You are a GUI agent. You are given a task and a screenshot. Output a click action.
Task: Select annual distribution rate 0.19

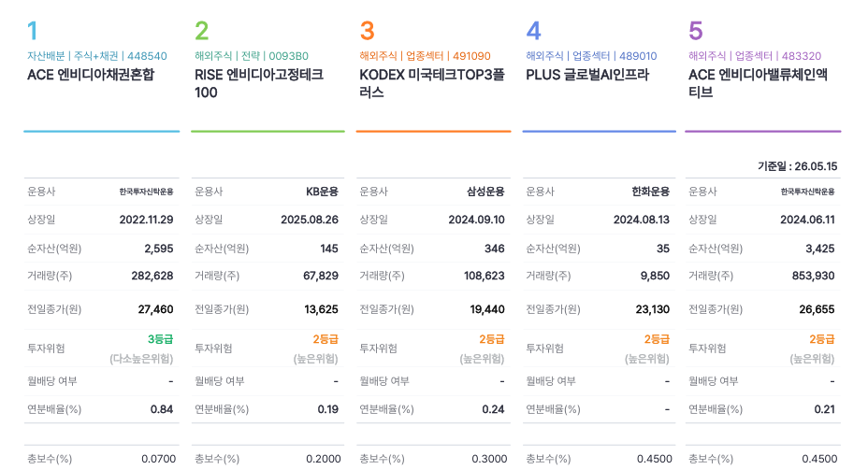(327, 409)
